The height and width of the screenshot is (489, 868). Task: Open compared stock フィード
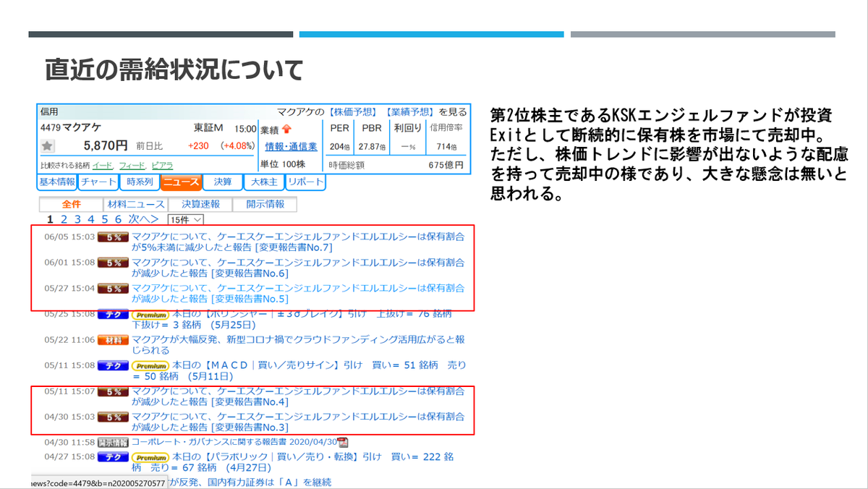132,166
